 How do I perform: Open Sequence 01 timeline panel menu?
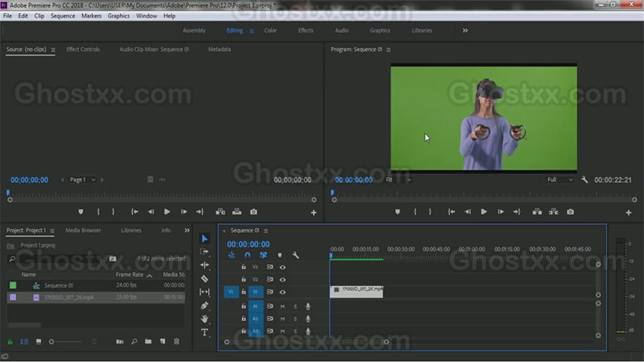266,230
